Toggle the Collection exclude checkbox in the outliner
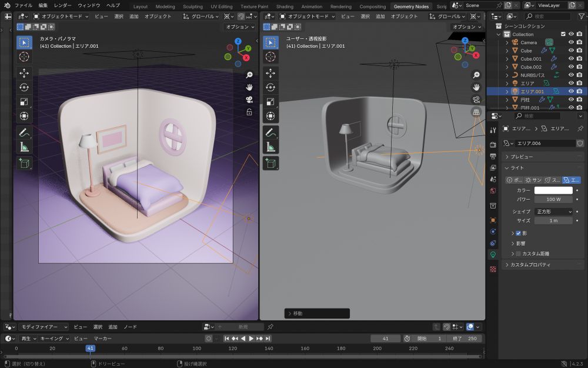 pos(563,34)
